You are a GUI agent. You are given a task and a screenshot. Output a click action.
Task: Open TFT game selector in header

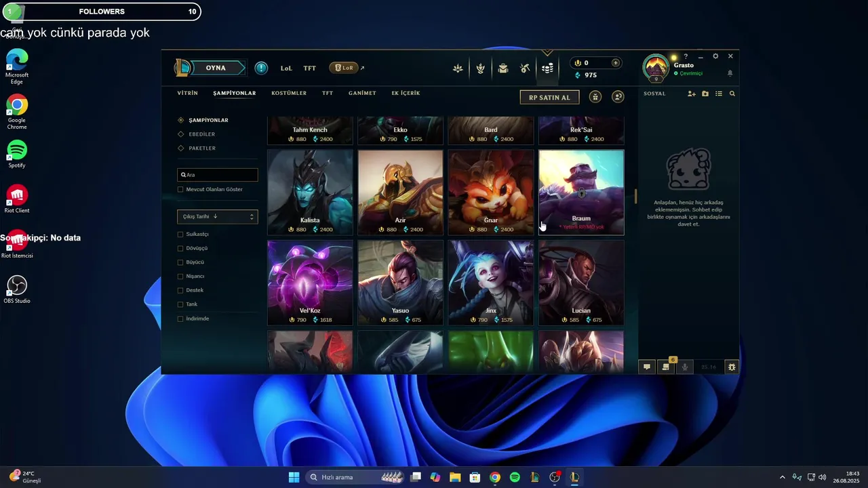(x=309, y=68)
